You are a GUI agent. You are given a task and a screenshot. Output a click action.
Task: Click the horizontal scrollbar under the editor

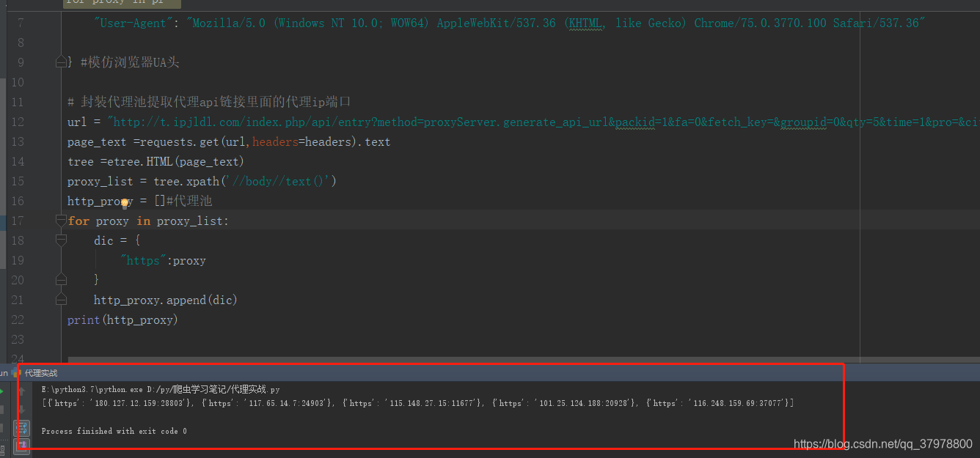(524, 361)
